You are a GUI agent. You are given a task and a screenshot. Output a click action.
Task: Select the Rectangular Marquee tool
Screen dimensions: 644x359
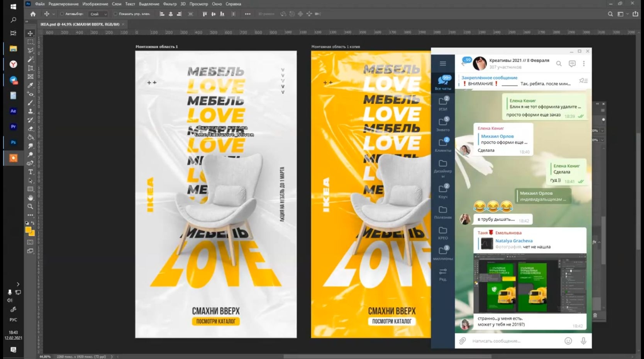click(x=31, y=42)
